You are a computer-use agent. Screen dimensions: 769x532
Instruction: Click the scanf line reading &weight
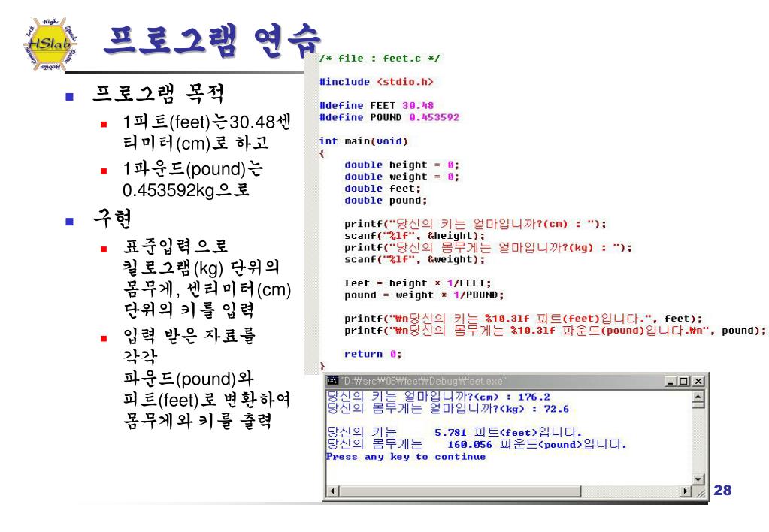(414, 259)
